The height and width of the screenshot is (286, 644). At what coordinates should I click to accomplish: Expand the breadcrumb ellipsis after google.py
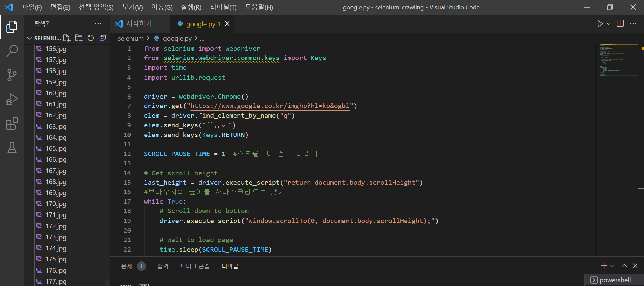coord(202,39)
